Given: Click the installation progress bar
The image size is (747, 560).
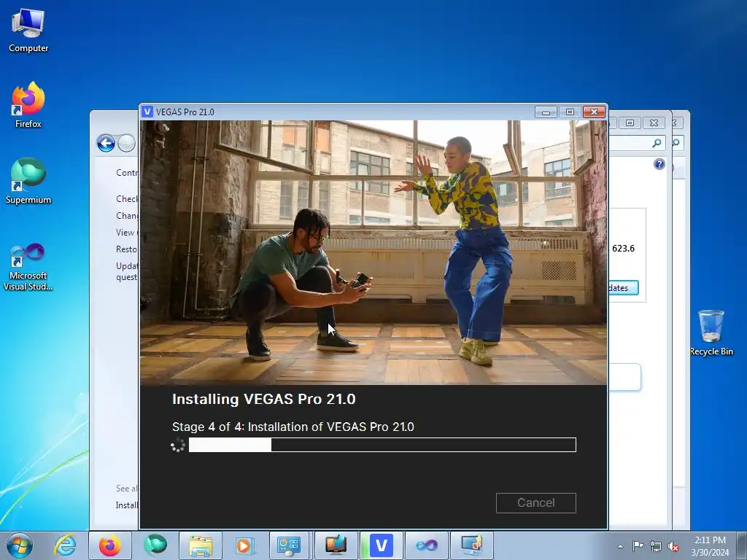Looking at the screenshot, I should point(382,445).
